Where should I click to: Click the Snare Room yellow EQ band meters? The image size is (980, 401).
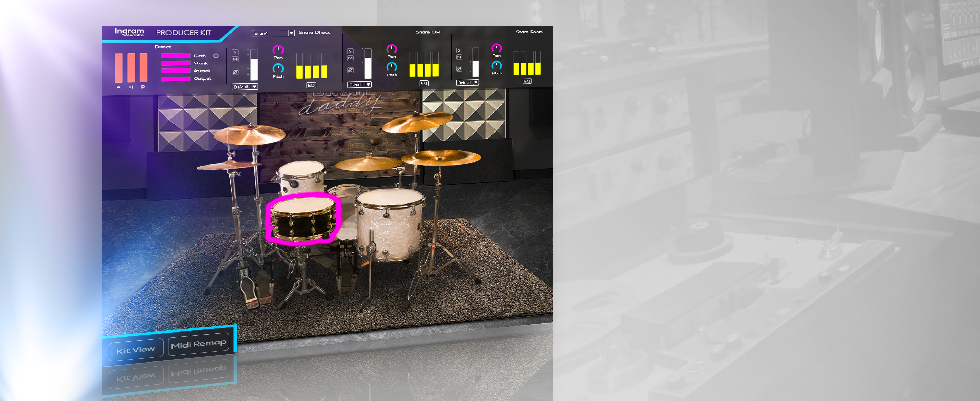(x=527, y=63)
